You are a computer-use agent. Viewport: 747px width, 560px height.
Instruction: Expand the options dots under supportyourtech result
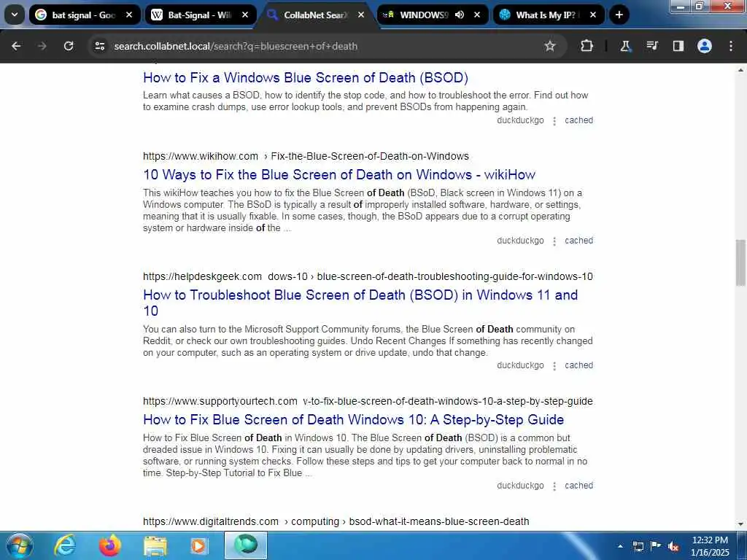554,486
